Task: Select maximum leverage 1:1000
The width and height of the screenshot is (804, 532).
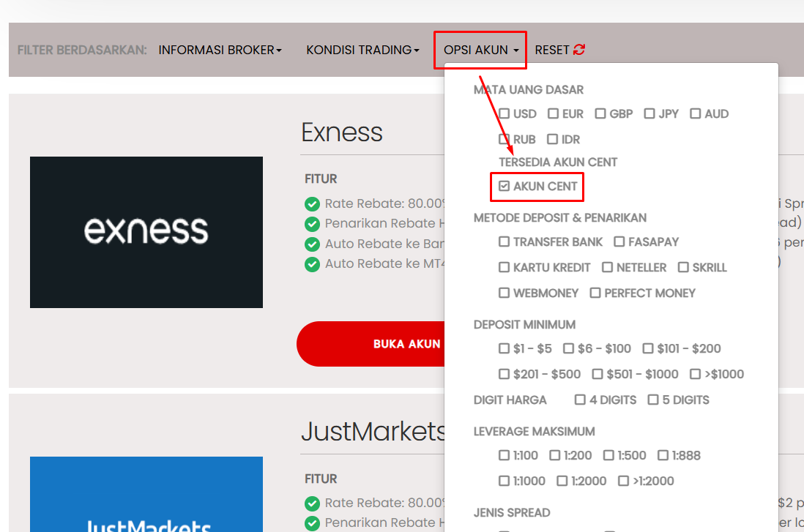Action: pyautogui.click(x=504, y=481)
